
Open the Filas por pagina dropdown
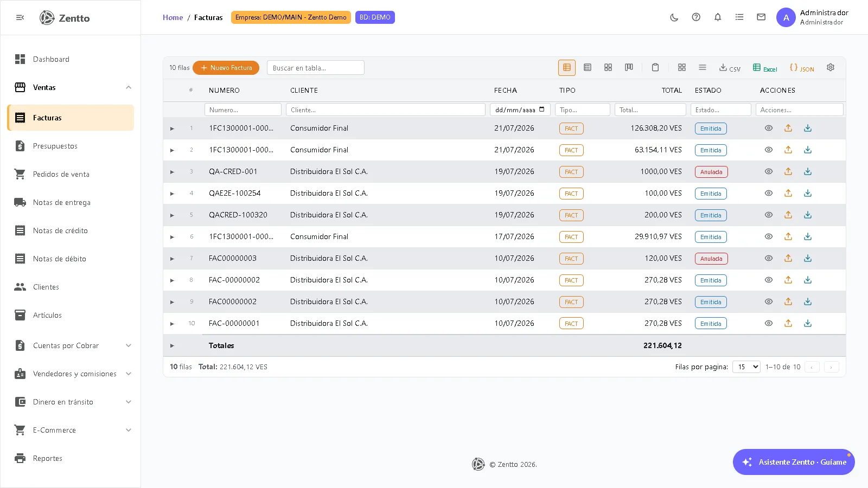pos(746,367)
